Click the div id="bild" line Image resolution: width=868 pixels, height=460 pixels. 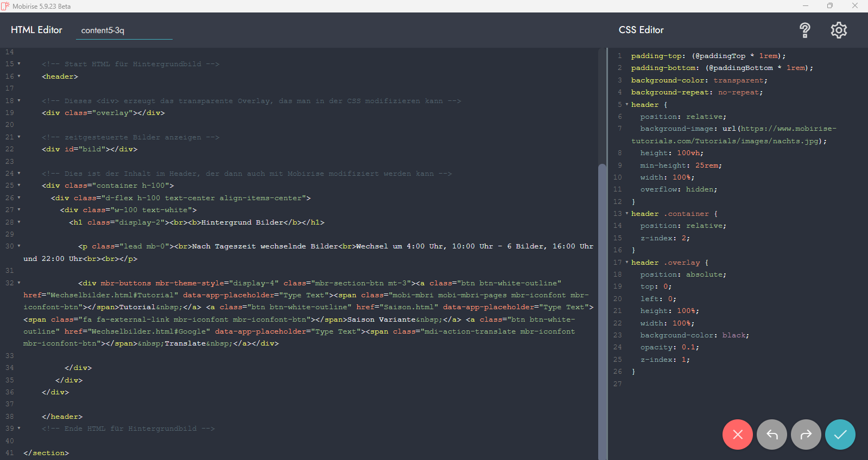pyautogui.click(x=90, y=149)
